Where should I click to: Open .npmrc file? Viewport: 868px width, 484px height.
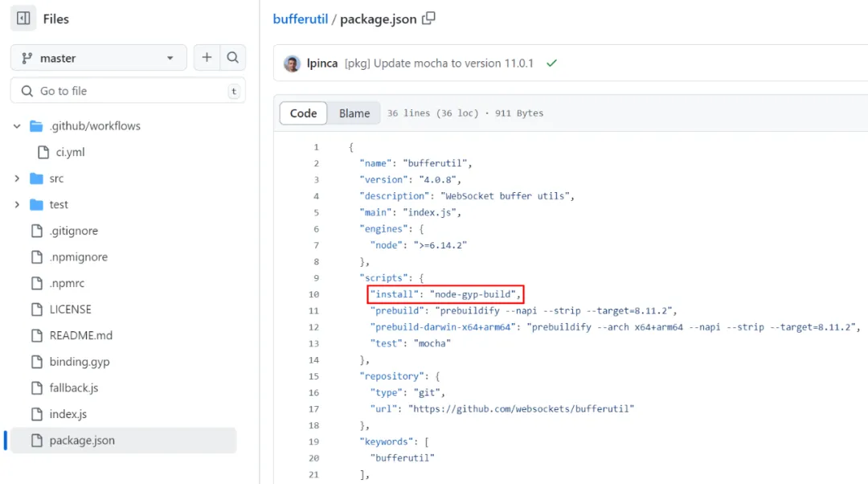(67, 283)
